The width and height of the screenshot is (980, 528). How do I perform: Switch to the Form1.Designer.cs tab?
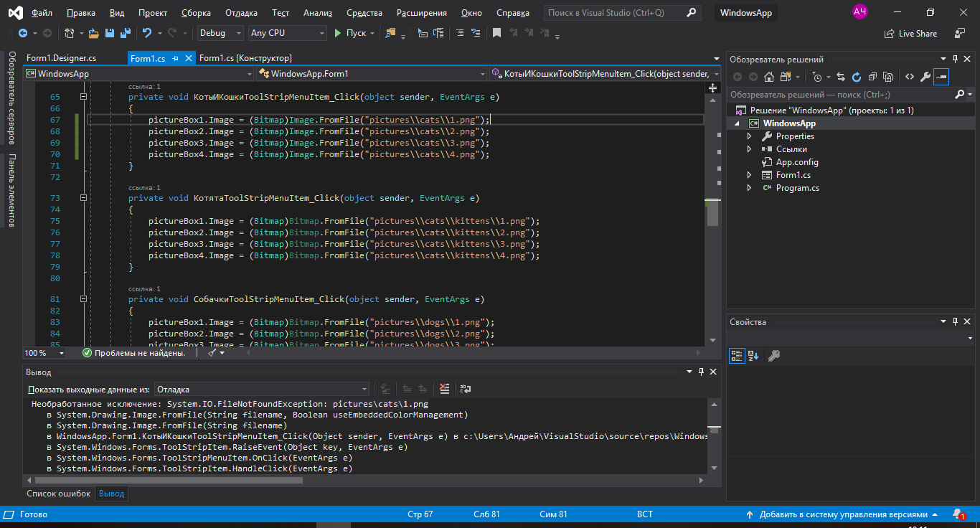pyautogui.click(x=61, y=58)
